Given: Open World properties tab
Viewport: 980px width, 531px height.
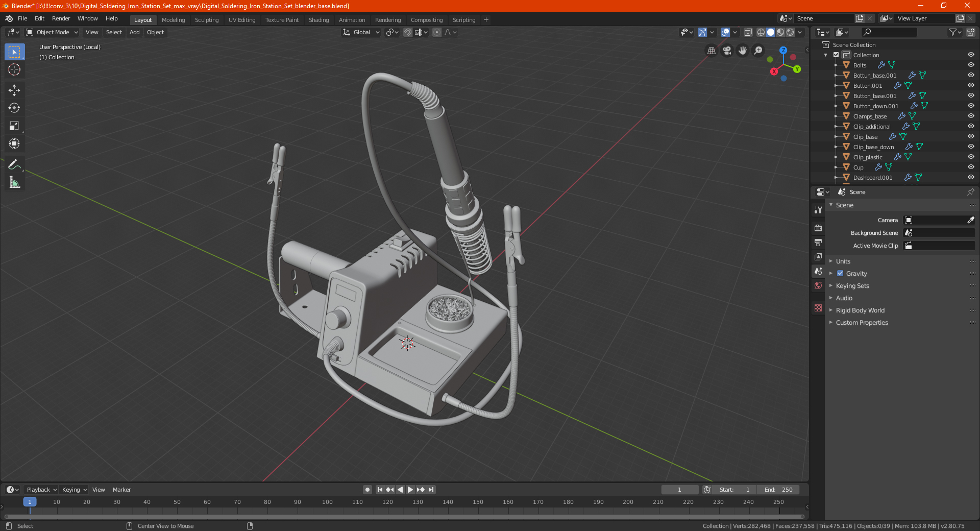Looking at the screenshot, I should tap(818, 285).
